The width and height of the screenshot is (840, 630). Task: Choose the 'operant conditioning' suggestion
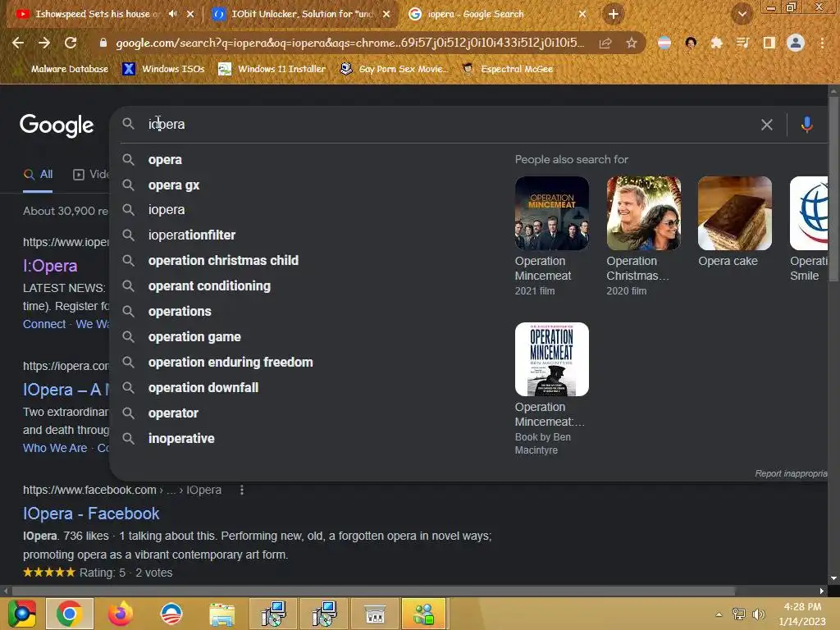[x=209, y=286]
